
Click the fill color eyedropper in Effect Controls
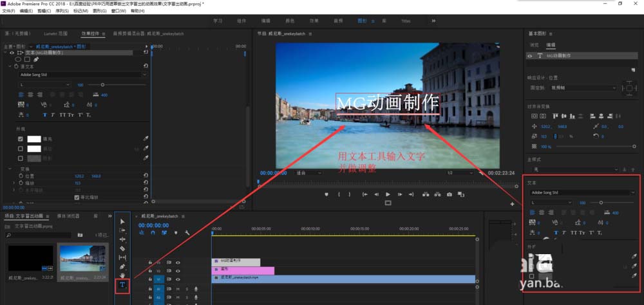click(x=146, y=139)
